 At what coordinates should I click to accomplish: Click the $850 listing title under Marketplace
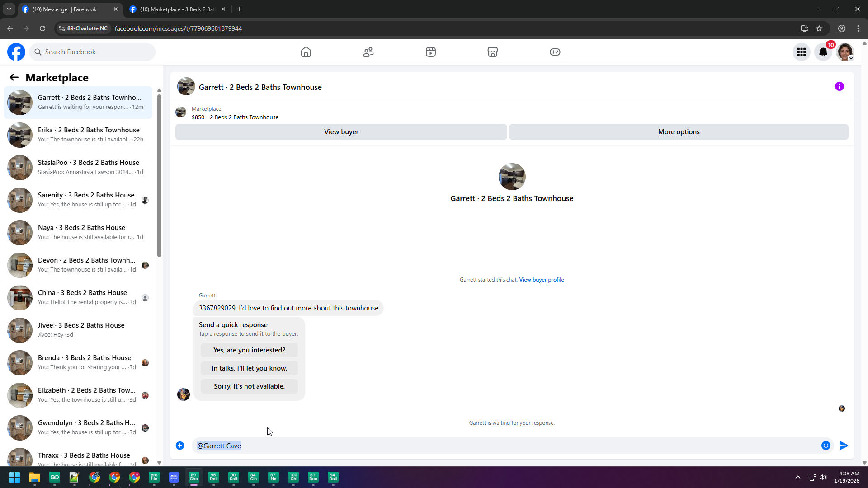(x=235, y=117)
